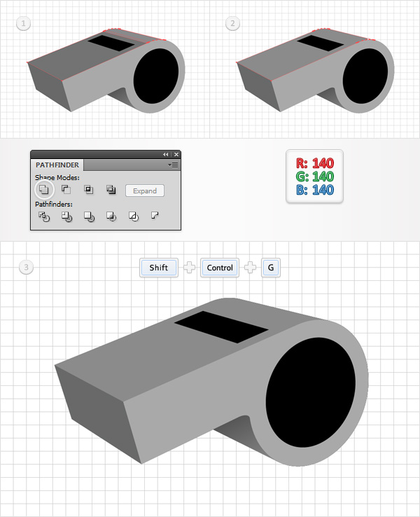Screen dimensions: 420x517
Task: Click the Merge pathfinder icon
Action: [x=89, y=216]
